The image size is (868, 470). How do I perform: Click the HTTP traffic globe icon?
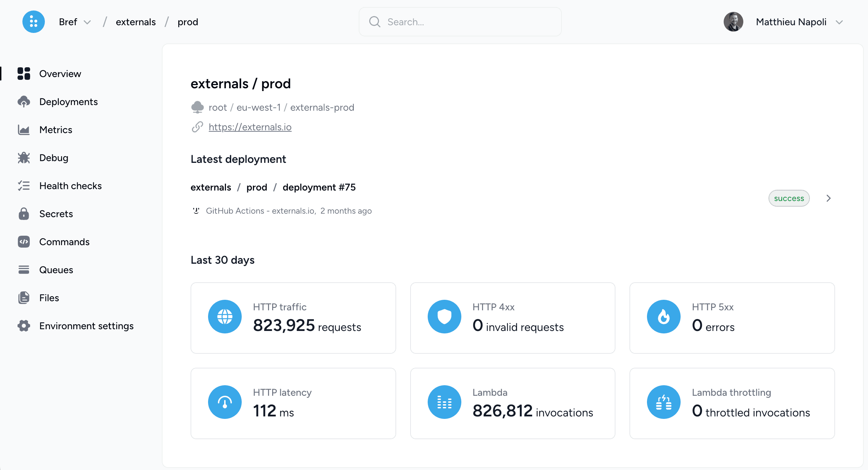[225, 317]
